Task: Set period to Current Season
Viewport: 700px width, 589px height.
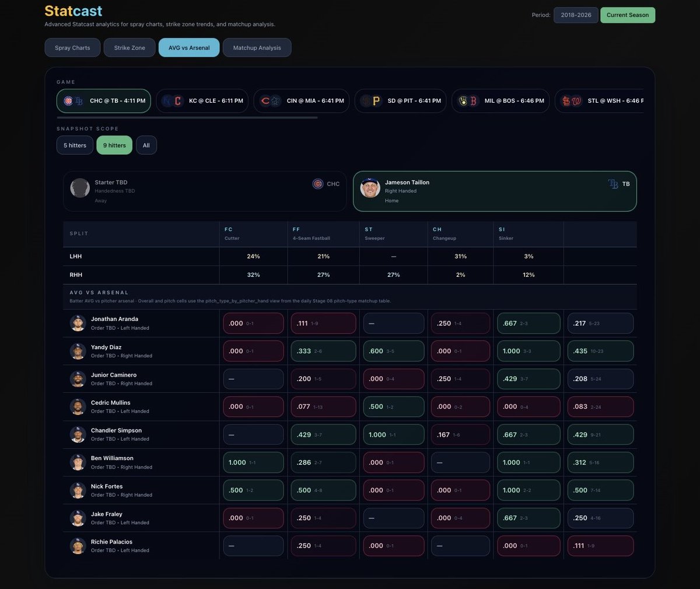Action: [x=628, y=15]
